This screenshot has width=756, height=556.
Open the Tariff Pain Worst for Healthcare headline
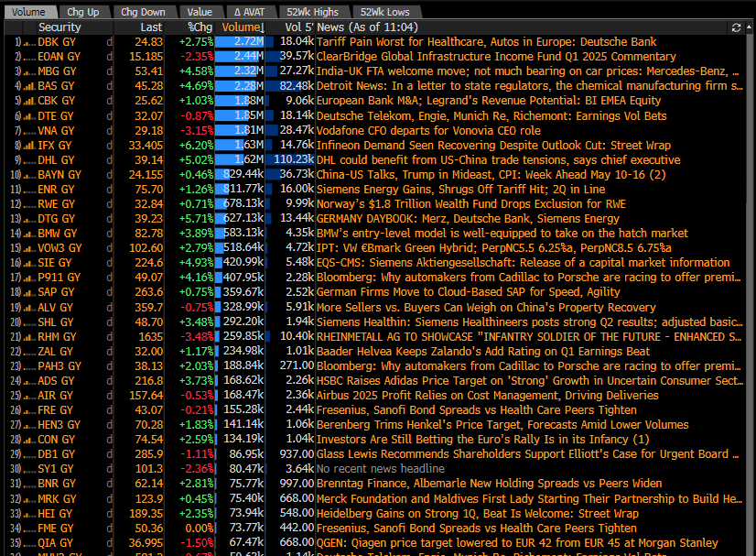(x=487, y=42)
